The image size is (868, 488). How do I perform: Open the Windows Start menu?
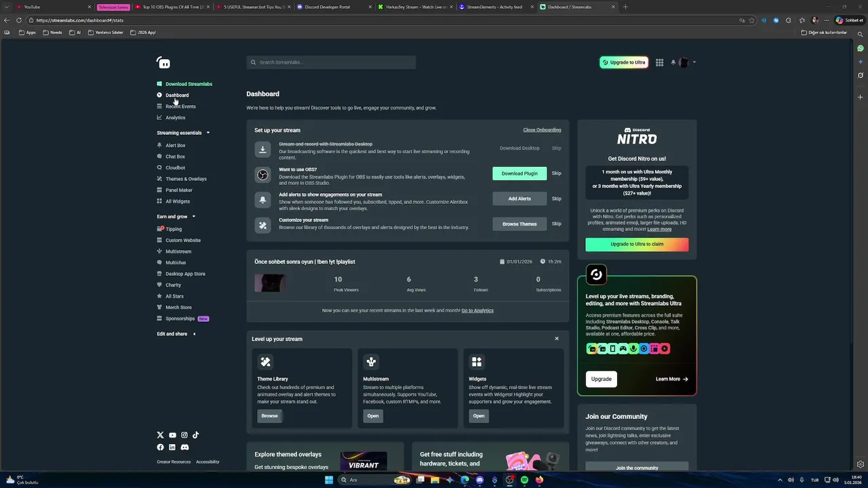point(329,480)
